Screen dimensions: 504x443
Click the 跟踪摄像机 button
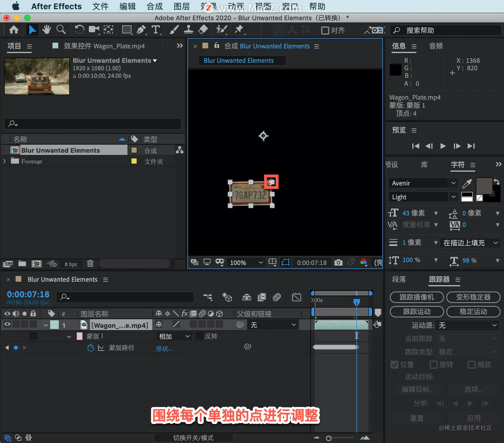(x=417, y=297)
